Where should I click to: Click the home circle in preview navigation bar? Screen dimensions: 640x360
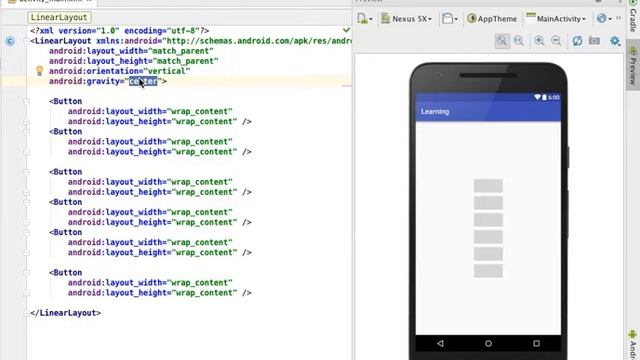[488, 344]
